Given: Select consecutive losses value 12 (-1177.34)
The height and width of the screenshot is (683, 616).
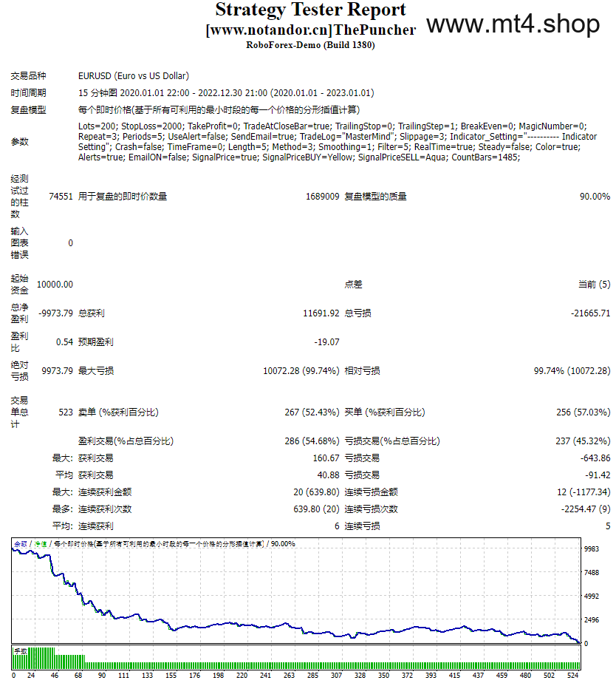Looking at the screenshot, I should (x=584, y=492).
